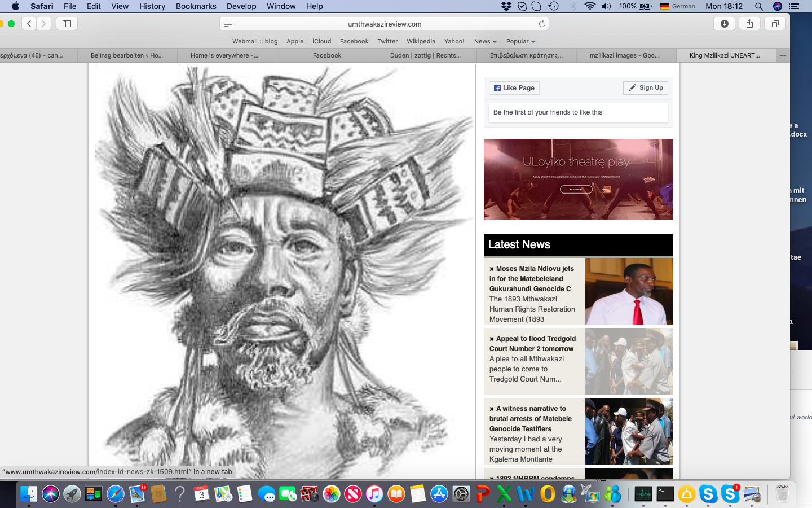Open volume control in menu bar
The image size is (812, 508).
pos(606,6)
